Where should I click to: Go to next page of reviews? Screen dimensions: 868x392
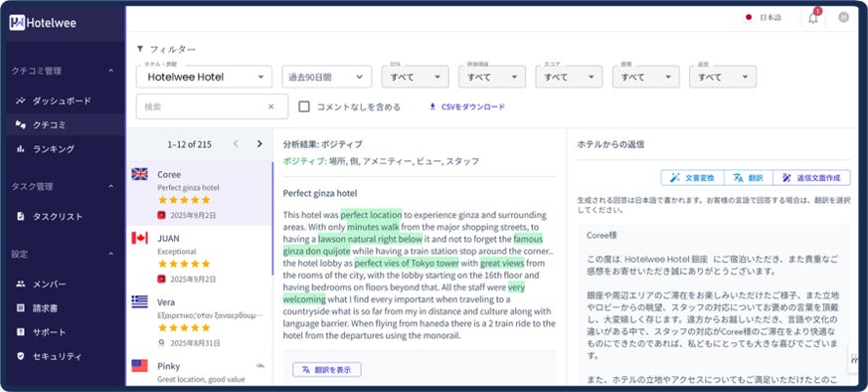coord(260,144)
